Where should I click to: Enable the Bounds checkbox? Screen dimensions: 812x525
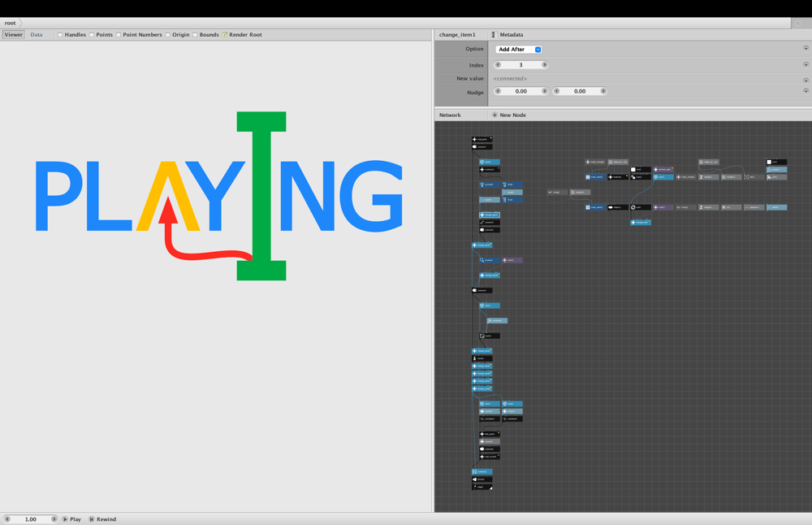(195, 35)
